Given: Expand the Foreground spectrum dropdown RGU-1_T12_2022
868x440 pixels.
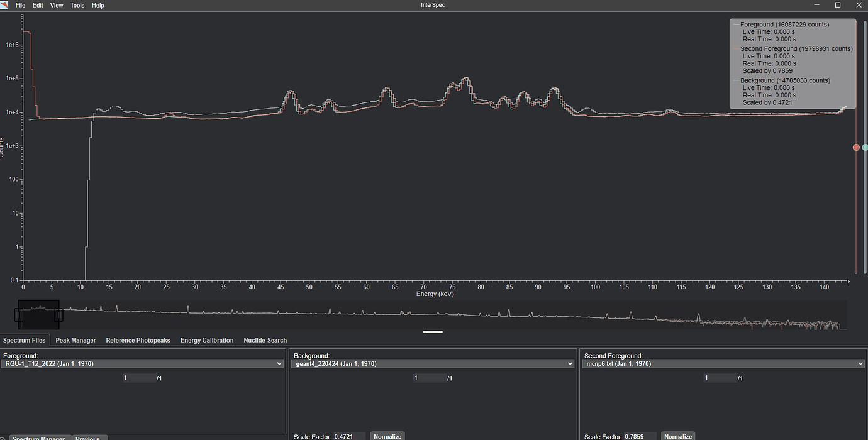Looking at the screenshot, I should [x=143, y=363].
